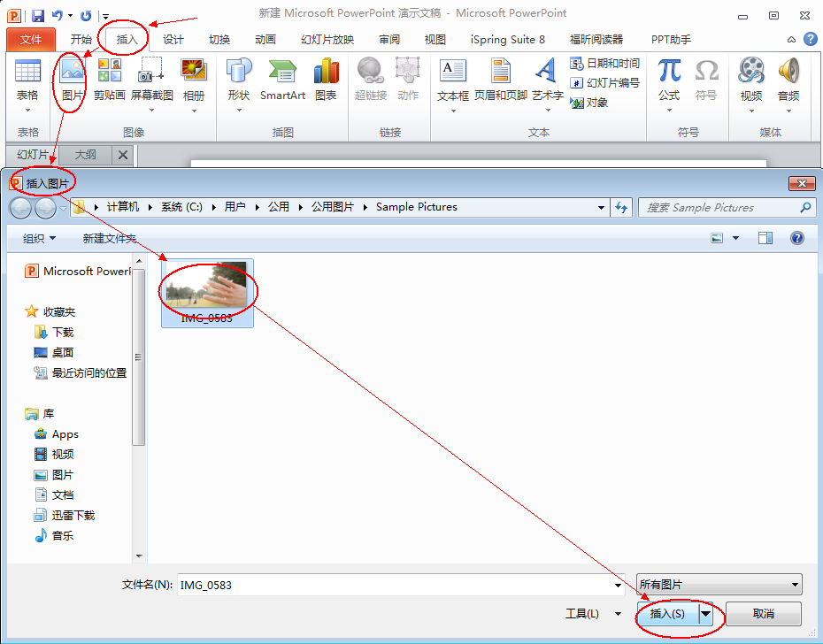The image size is (823, 644).
Task: Open the 形状 shapes gallery
Action: (239, 86)
